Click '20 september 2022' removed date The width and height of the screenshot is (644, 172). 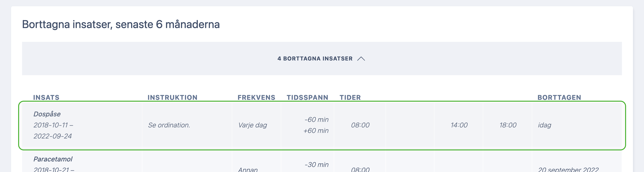568,169
